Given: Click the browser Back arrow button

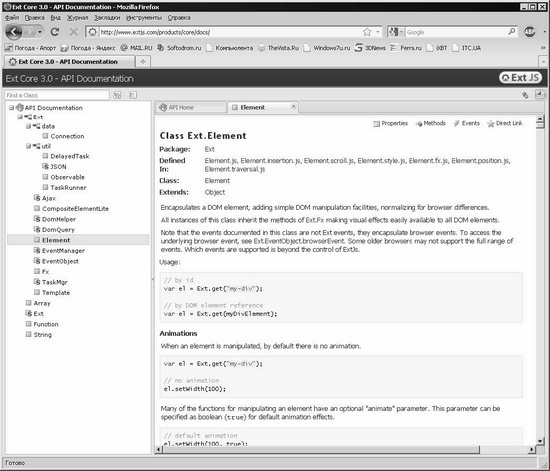Looking at the screenshot, I should click(14, 32).
